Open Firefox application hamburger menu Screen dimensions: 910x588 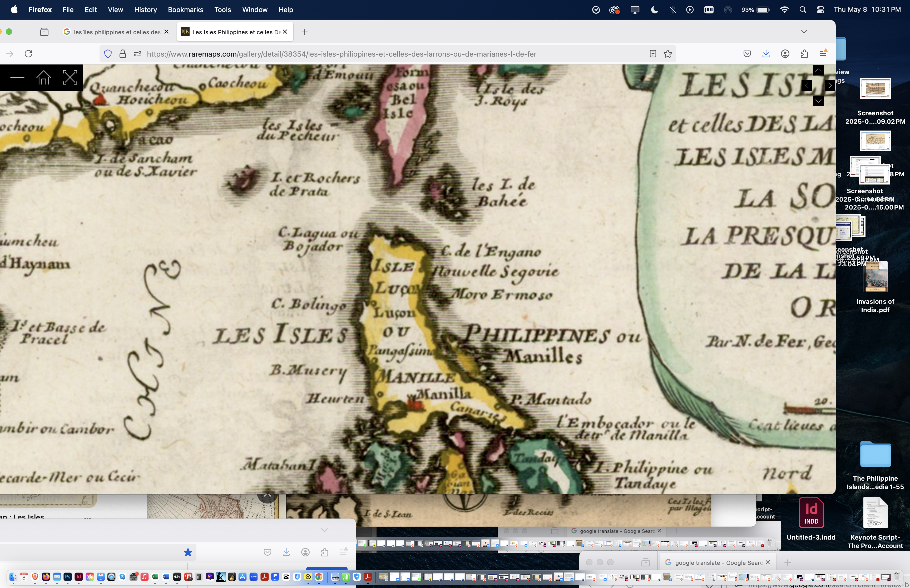coord(823,54)
